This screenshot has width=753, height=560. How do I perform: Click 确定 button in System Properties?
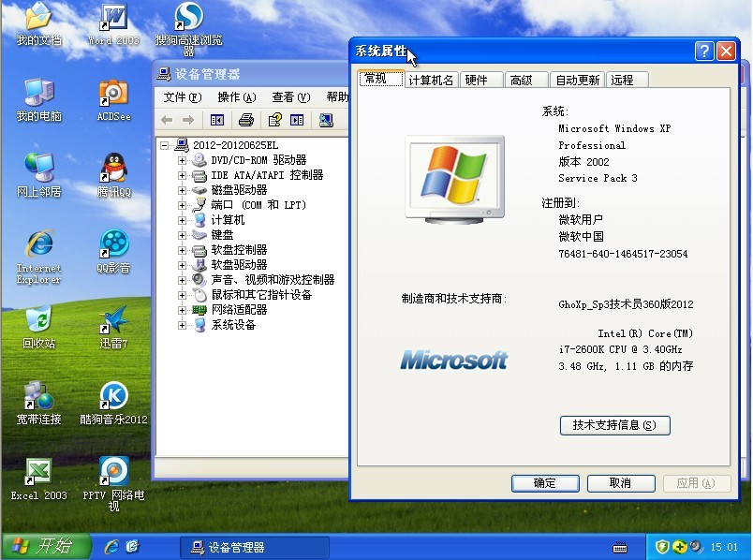click(x=545, y=483)
